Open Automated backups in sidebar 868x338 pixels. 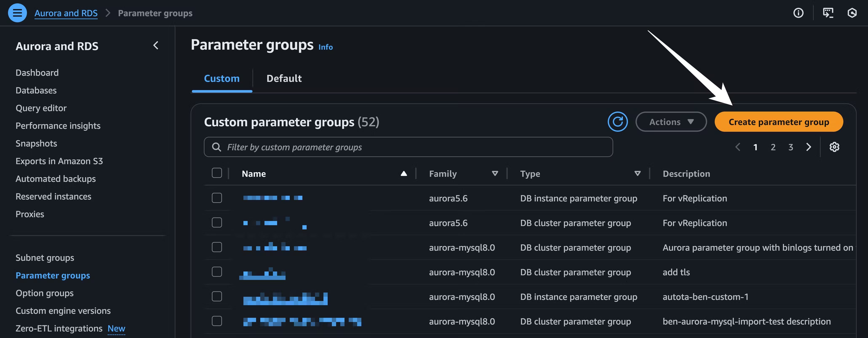(56, 179)
